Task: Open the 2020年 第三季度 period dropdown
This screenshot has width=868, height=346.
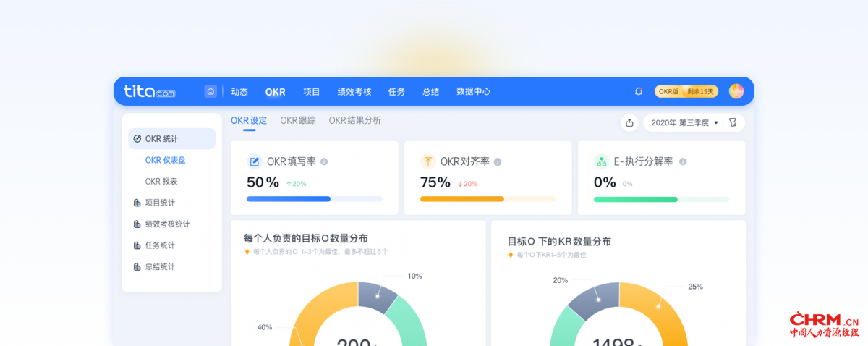Action: [684, 122]
